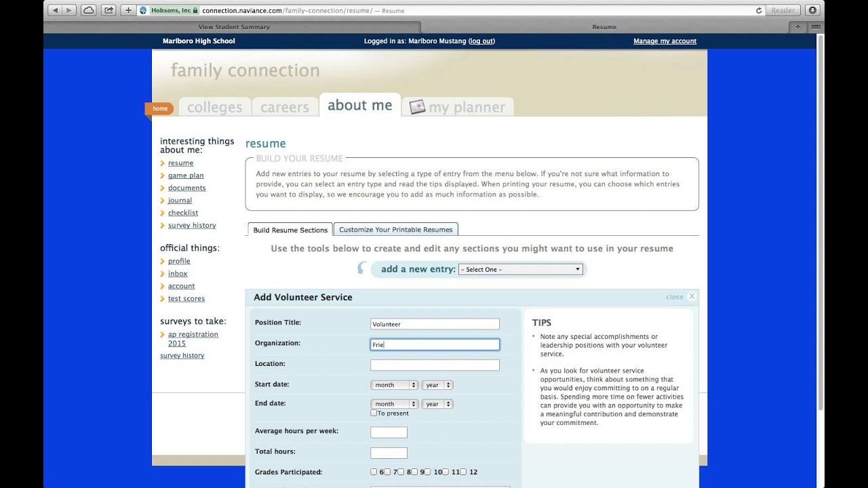The width and height of the screenshot is (868, 488).
Task: Click the Average hours per week field
Action: click(389, 432)
